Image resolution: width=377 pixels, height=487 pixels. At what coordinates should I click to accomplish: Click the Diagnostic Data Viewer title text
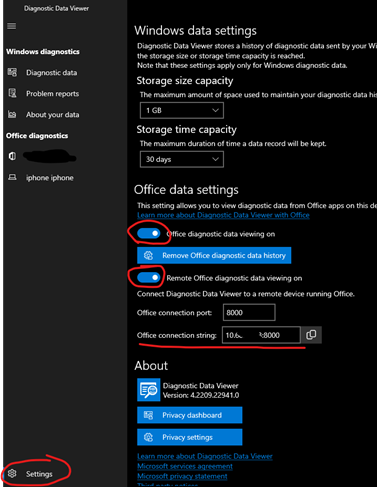(56, 8)
